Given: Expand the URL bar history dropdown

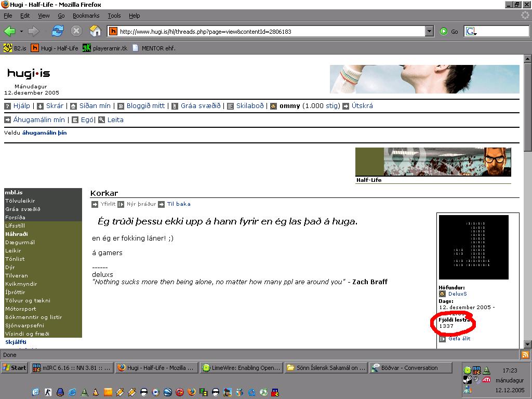Looking at the screenshot, I should pos(429,32).
